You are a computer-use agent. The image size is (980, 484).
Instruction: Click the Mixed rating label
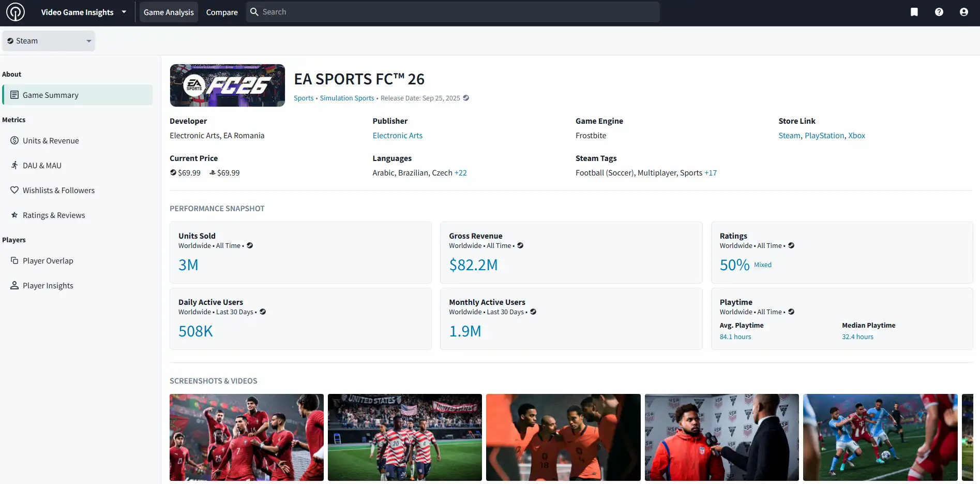763,265
